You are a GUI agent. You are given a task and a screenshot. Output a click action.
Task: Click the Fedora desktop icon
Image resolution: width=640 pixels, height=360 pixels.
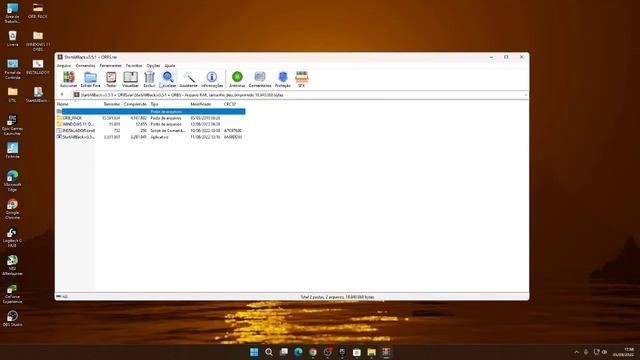[x=13, y=150]
